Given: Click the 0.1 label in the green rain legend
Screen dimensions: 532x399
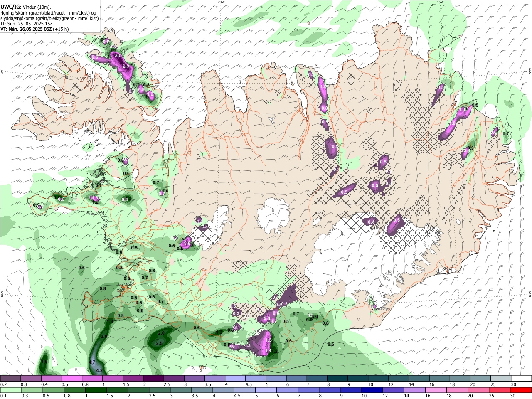Looking at the screenshot, I should (x=4, y=396).
